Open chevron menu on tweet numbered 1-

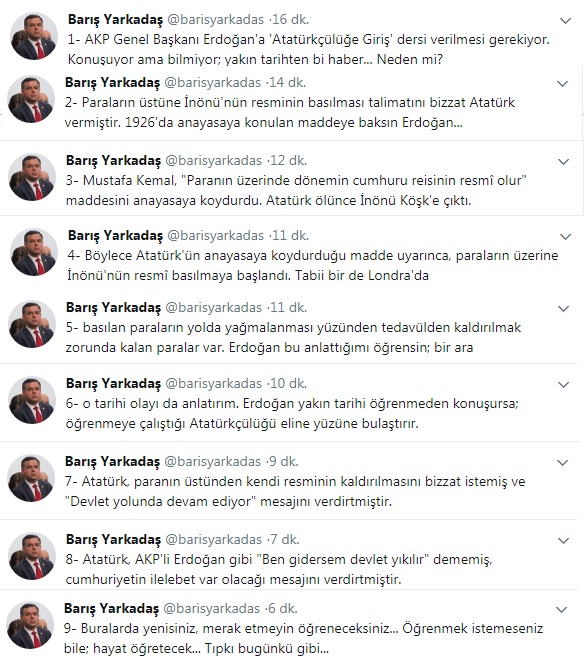[x=566, y=21]
